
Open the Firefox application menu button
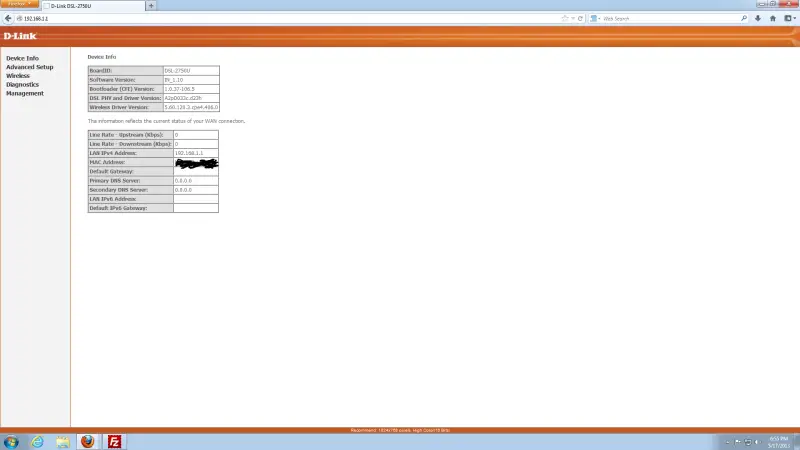(19, 4)
